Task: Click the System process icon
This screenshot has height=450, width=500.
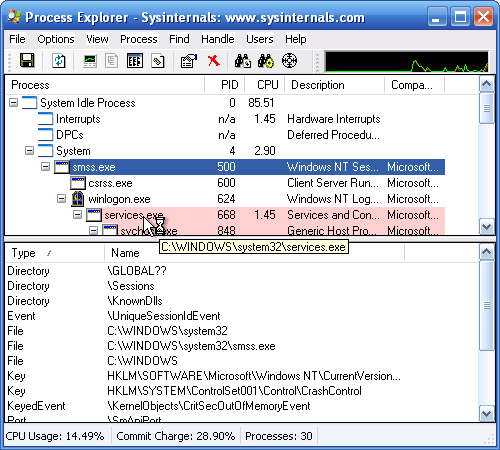Action: coord(45,151)
